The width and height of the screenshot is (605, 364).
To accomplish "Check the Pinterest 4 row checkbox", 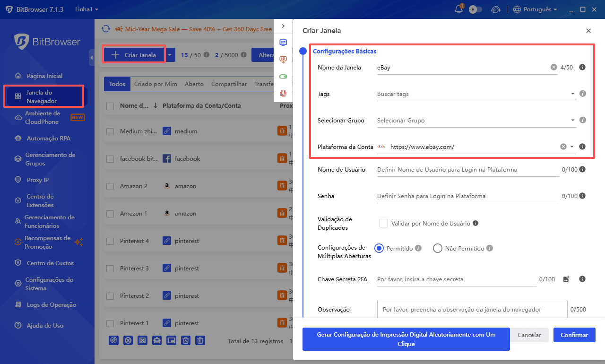I will [110, 241].
